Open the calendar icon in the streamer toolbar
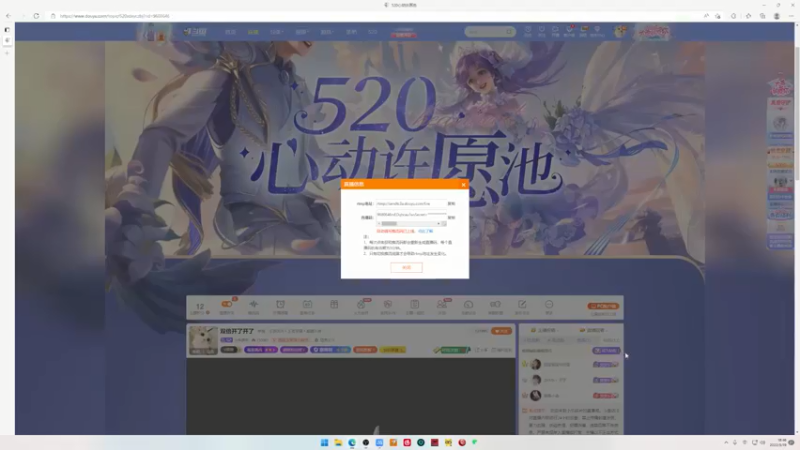The height and width of the screenshot is (450, 800). point(307,305)
